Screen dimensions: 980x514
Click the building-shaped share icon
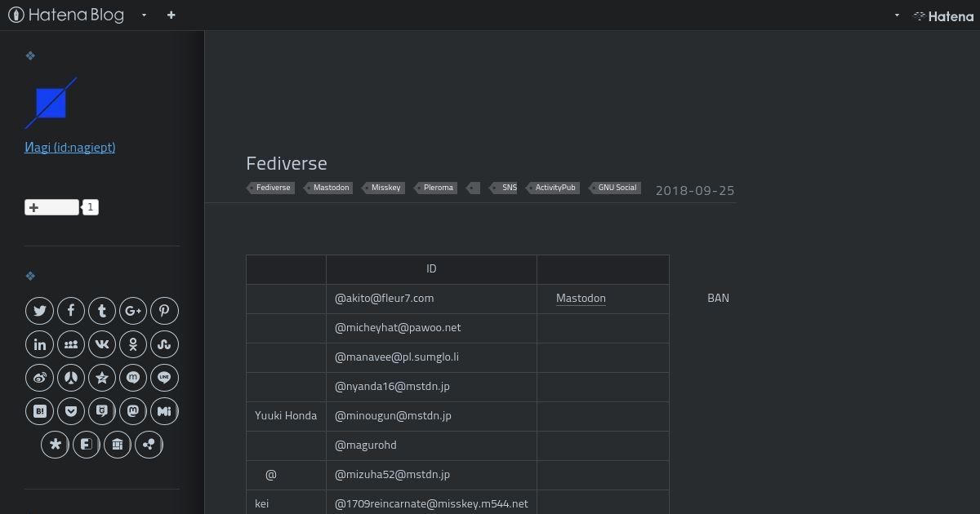[118, 445]
